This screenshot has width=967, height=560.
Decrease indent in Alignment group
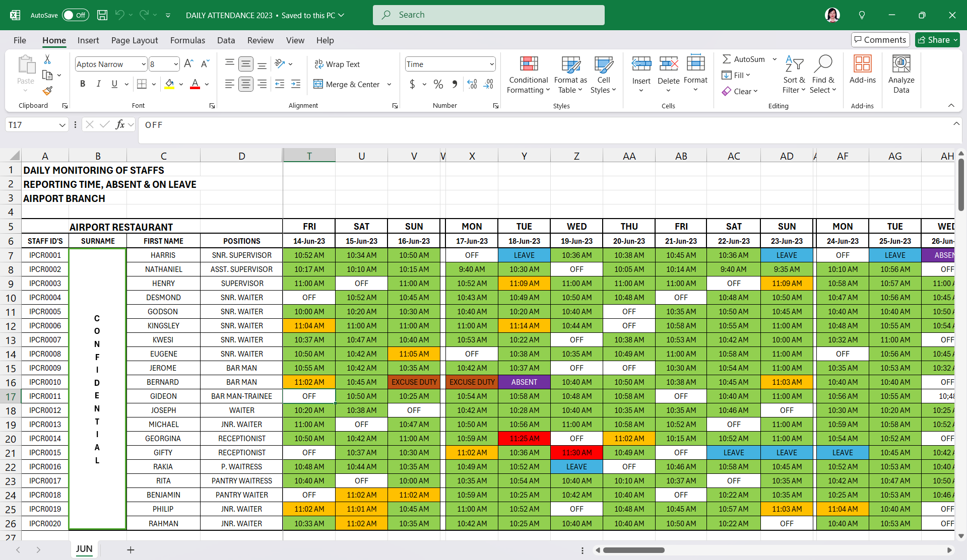click(x=280, y=84)
